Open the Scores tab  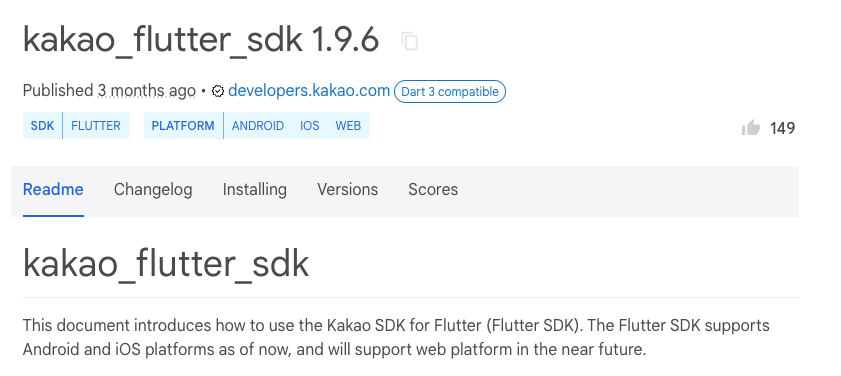coord(433,190)
